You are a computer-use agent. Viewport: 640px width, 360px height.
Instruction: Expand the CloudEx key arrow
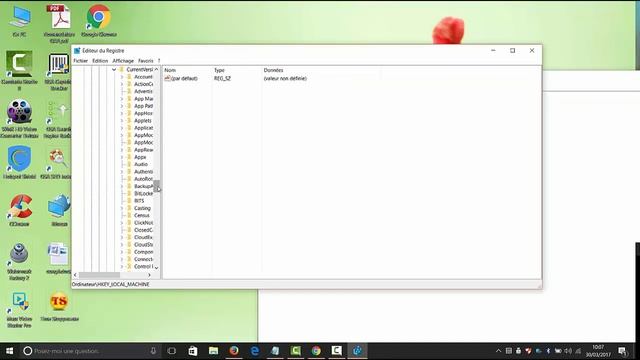pos(121,238)
